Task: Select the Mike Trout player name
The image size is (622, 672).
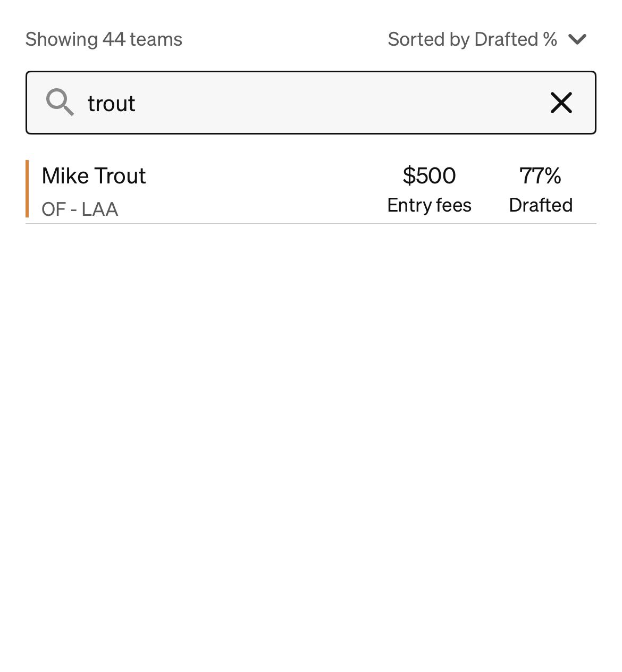Action: (94, 176)
